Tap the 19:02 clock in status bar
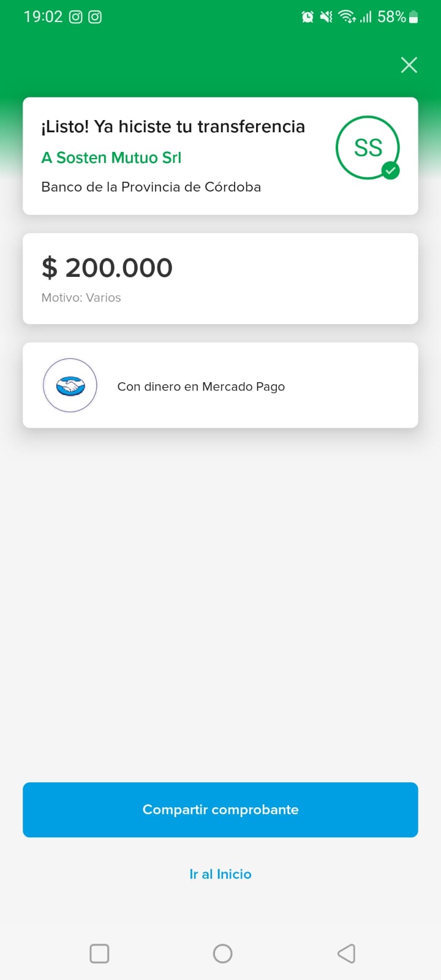This screenshot has height=980, width=441. pos(43,17)
